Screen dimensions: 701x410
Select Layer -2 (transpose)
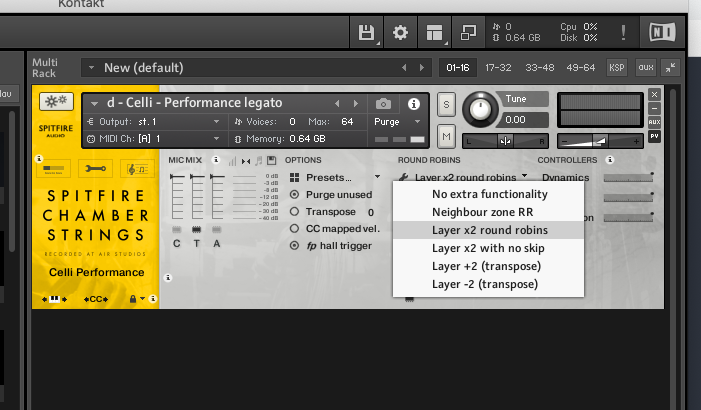pos(489,284)
